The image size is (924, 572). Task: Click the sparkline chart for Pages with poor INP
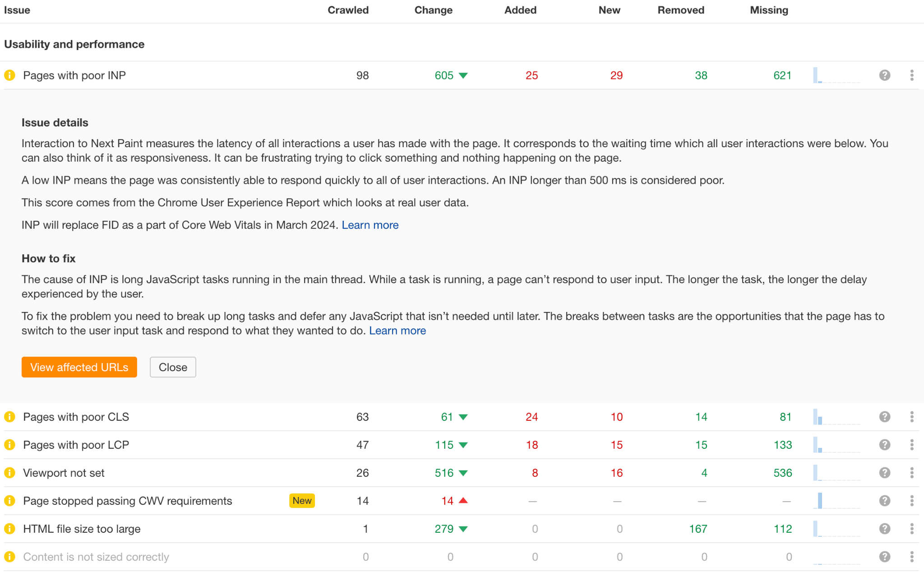coord(836,75)
